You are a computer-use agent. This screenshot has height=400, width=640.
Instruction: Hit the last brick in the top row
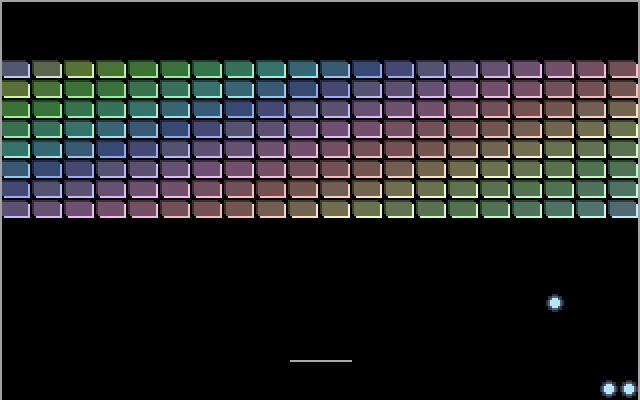[623, 69]
